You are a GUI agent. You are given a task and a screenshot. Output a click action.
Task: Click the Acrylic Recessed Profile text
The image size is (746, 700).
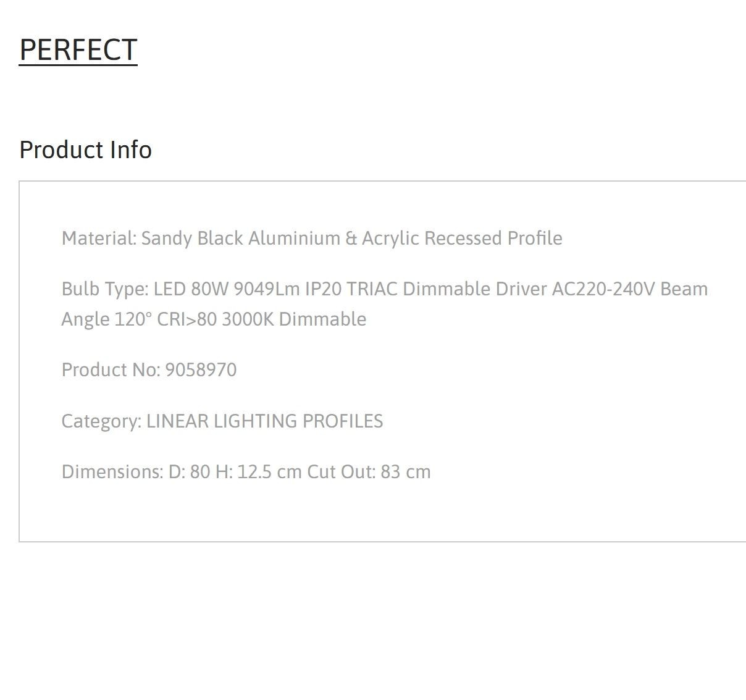point(462,238)
